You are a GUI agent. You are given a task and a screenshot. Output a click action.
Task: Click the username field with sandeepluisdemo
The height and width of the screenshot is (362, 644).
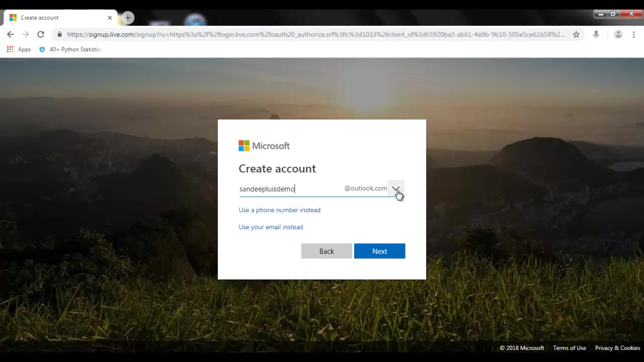289,189
